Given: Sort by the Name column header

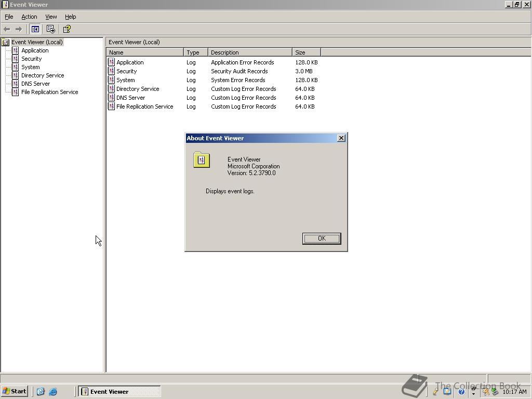Looking at the screenshot, I should 145,52.
